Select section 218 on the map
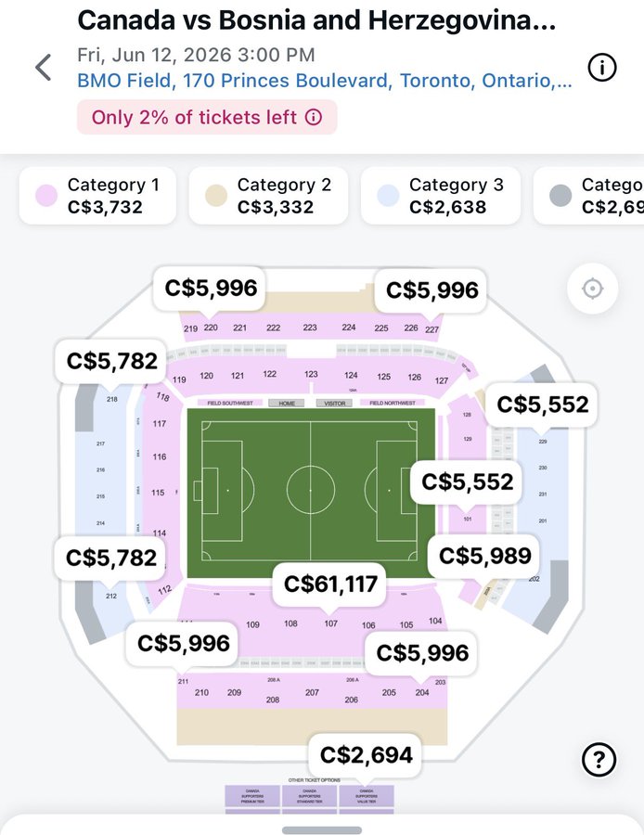644x835 pixels. (112, 400)
